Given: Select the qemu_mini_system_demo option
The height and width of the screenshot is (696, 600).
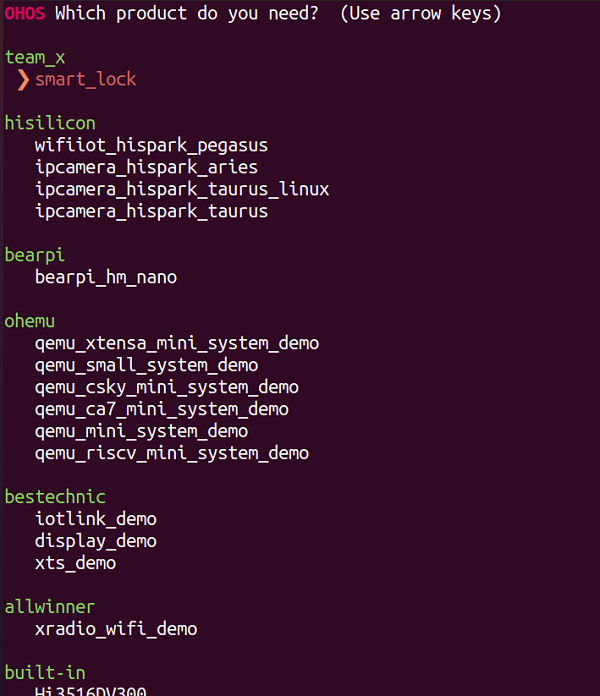Looking at the screenshot, I should [x=142, y=431].
